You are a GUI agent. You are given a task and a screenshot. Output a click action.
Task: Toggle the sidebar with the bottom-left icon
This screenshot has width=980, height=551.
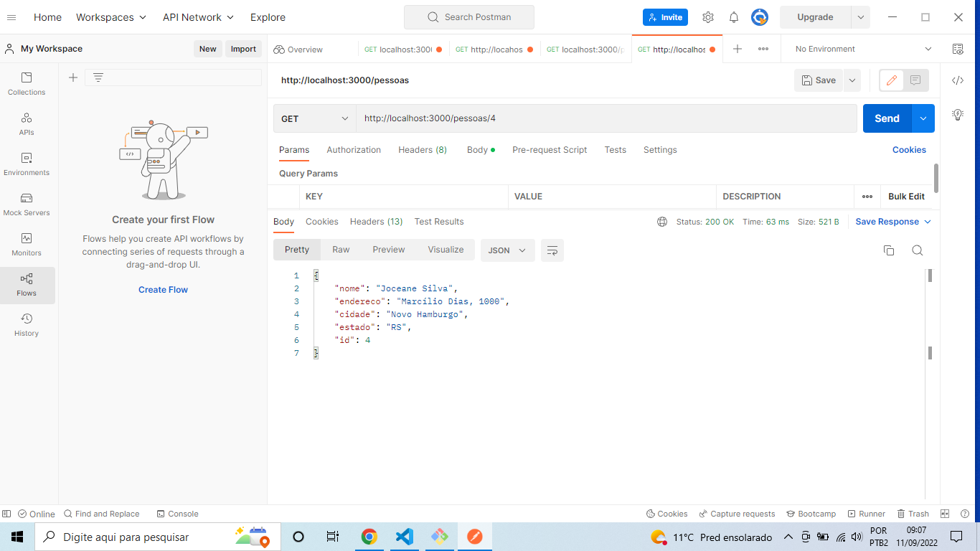[6, 514]
